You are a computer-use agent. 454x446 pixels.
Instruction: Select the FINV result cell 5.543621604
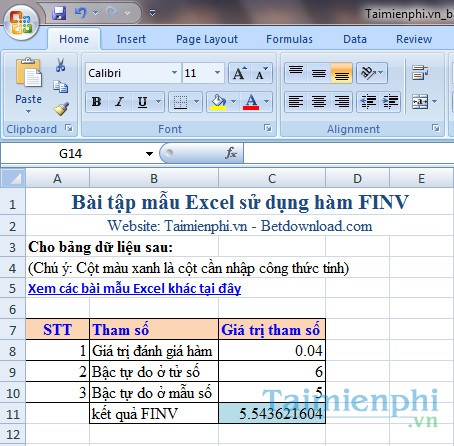pos(272,413)
